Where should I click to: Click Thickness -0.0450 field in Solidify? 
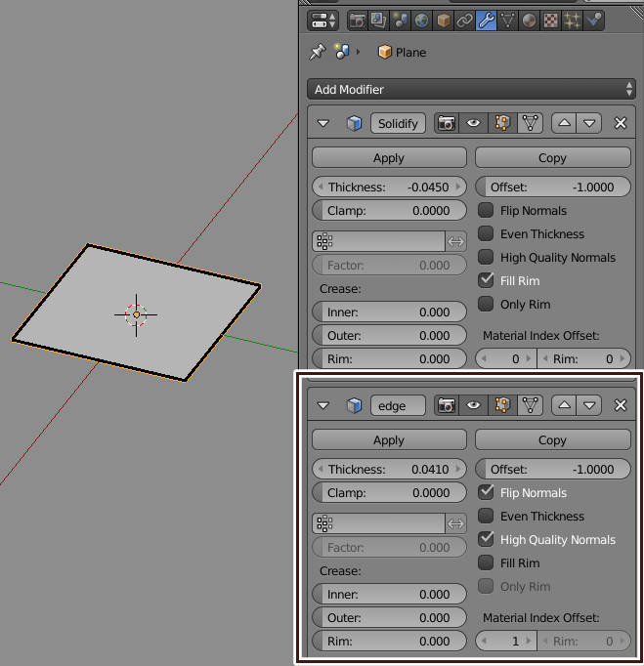coord(389,187)
